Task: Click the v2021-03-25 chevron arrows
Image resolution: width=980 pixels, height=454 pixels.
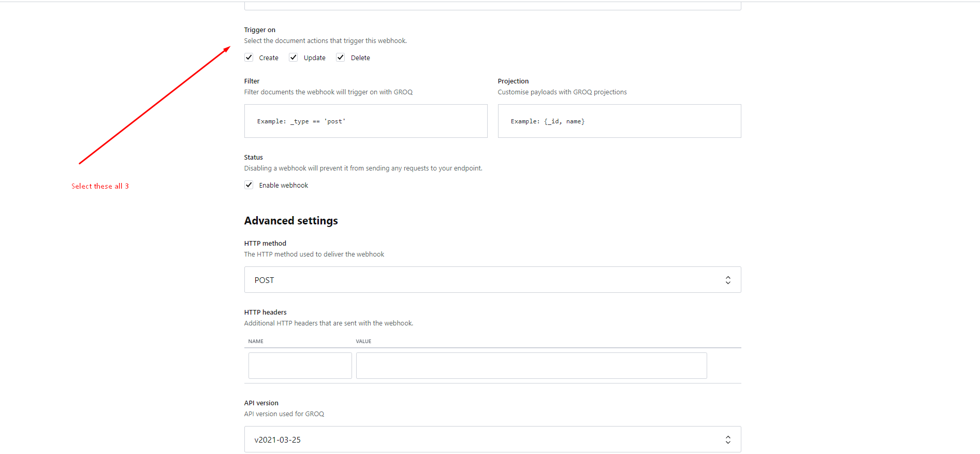Action: pyautogui.click(x=728, y=439)
